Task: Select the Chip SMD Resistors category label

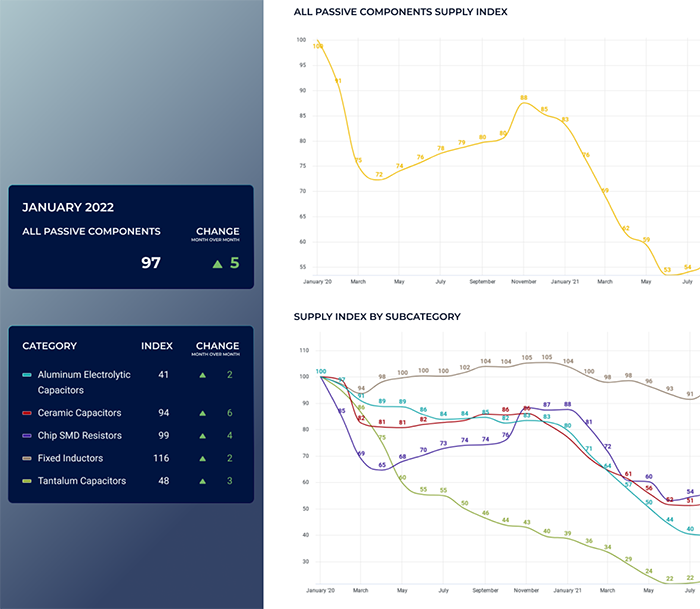Action: click(79, 436)
